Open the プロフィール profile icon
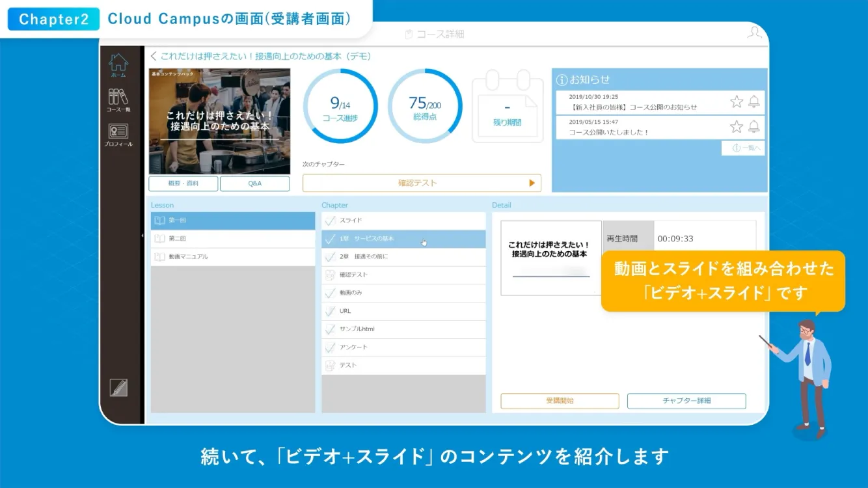 point(118,134)
